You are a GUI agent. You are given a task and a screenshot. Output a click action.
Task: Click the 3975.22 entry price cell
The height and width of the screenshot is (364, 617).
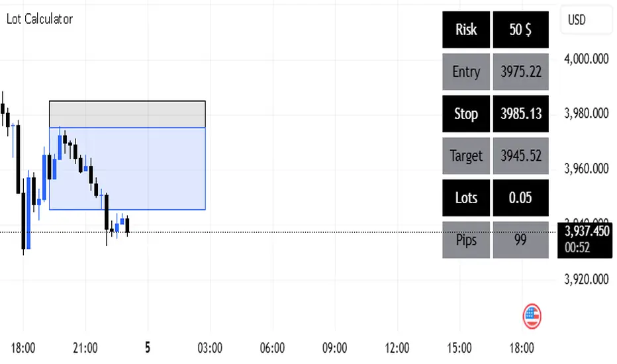click(520, 71)
